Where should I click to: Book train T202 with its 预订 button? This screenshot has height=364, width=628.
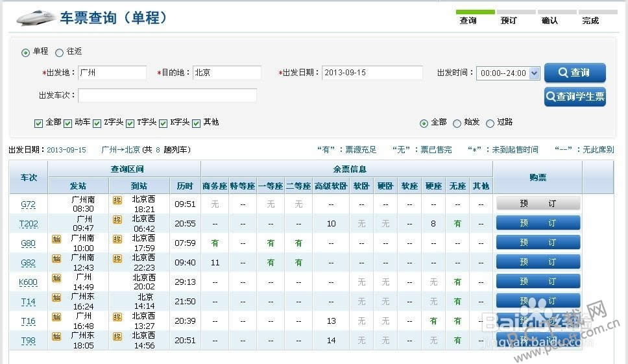click(x=538, y=223)
